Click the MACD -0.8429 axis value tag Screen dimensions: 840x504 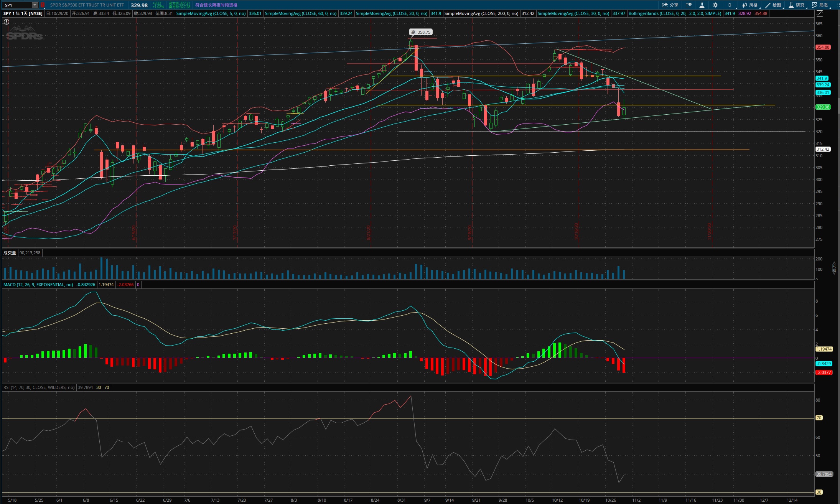(824, 364)
